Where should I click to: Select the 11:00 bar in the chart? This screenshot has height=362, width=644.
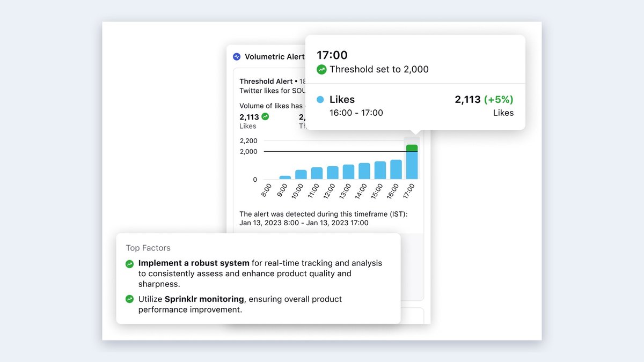point(317,173)
